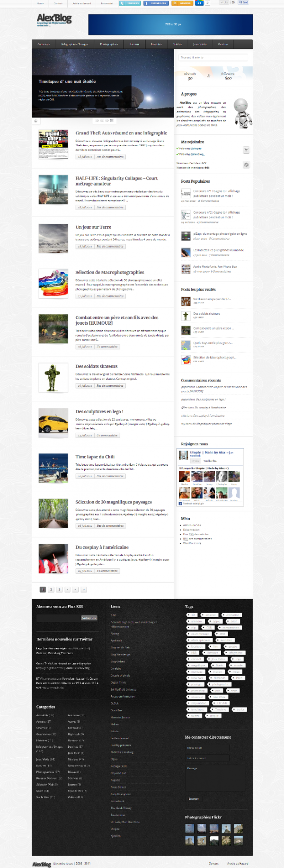Click the AlexBlog logo in header
Image resolution: width=284 pixels, height=868 pixels.
coord(54,19)
